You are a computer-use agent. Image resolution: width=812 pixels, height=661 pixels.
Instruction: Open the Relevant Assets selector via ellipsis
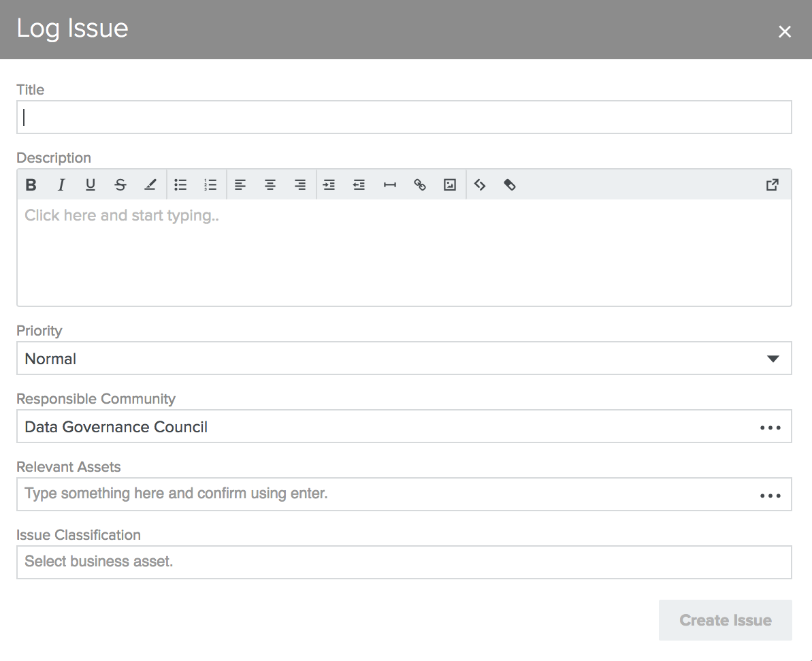point(770,495)
